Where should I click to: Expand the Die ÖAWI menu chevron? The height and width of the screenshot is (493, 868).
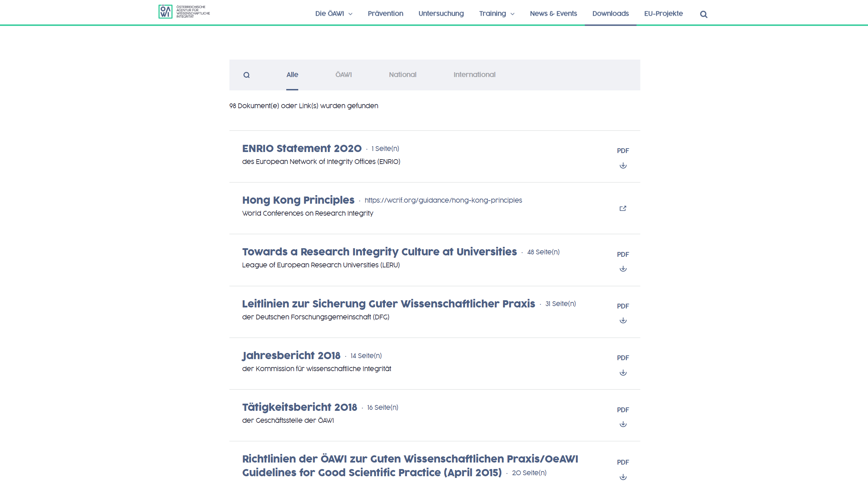click(x=350, y=14)
